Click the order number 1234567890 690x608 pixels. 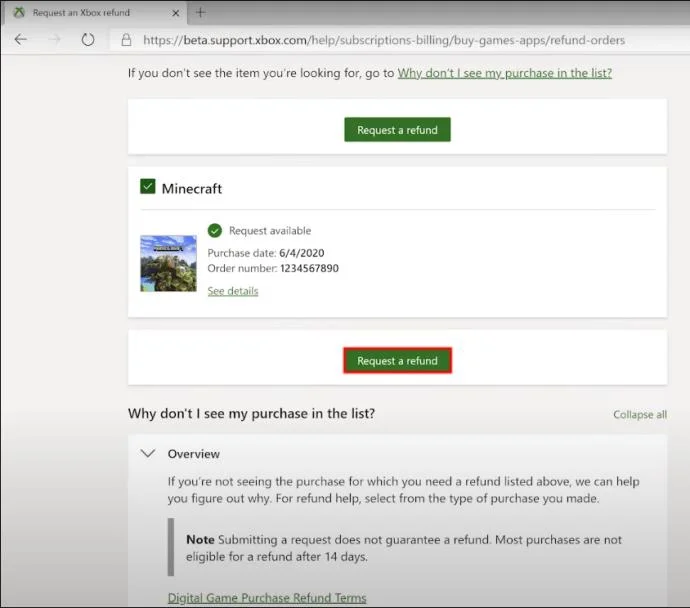coord(309,268)
